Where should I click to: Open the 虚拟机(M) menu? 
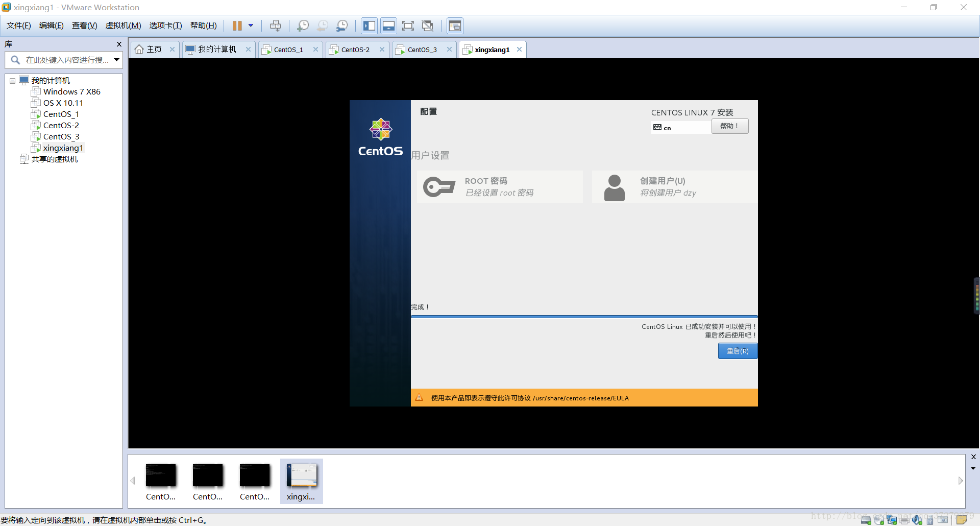(123, 26)
